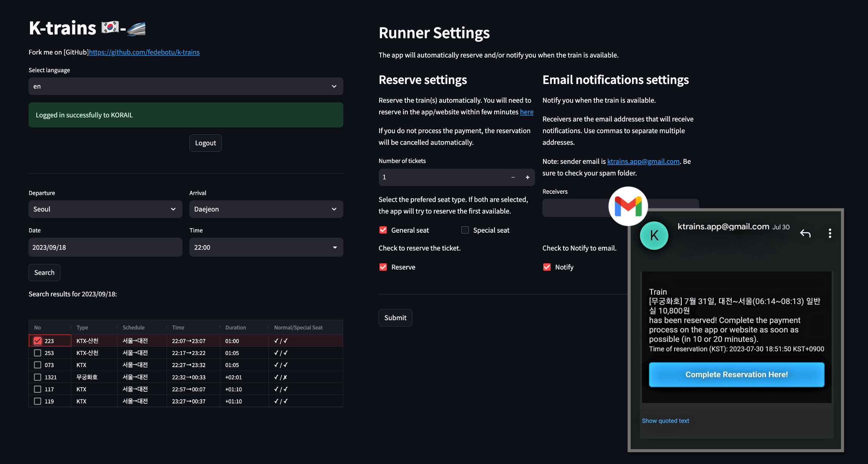Open the Time dropdown showing 22:00

pyautogui.click(x=266, y=248)
